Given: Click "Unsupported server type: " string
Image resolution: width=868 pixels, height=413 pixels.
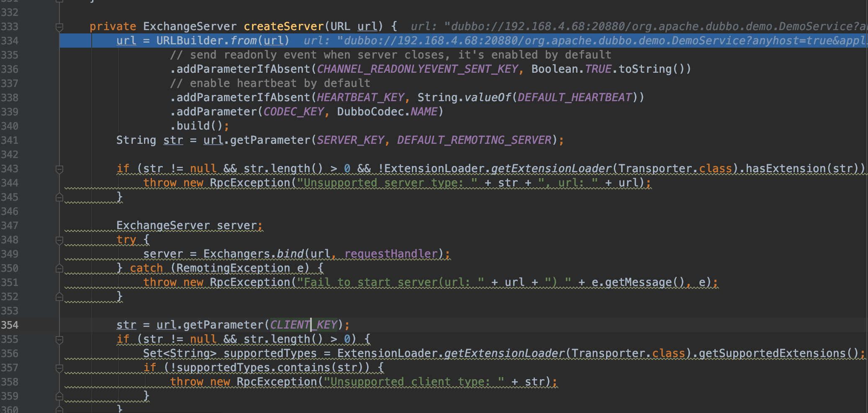Looking at the screenshot, I should click(387, 183).
